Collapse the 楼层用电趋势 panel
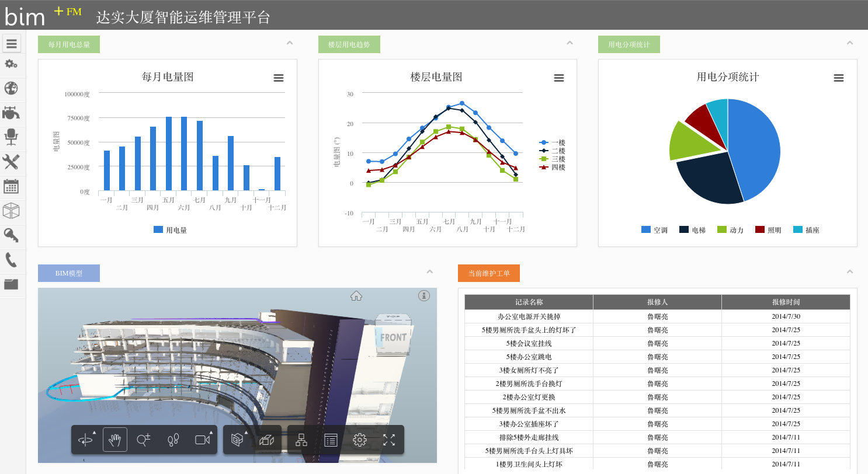 570,43
